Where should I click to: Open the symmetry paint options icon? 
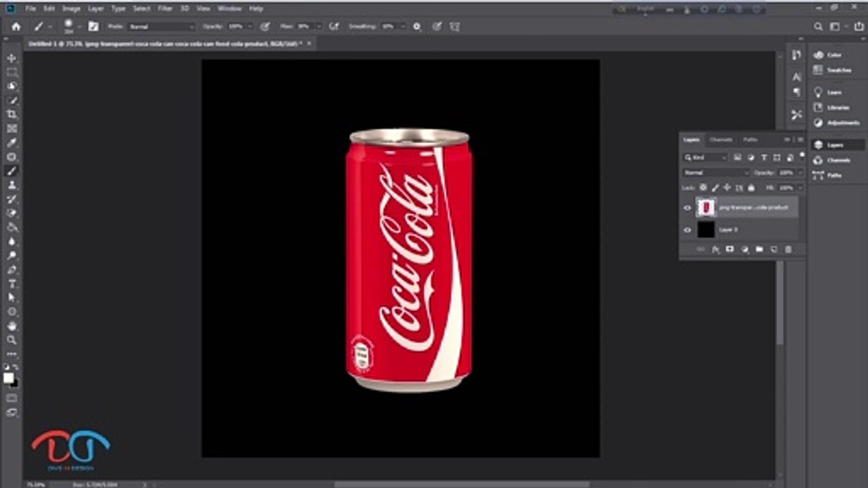tap(454, 26)
